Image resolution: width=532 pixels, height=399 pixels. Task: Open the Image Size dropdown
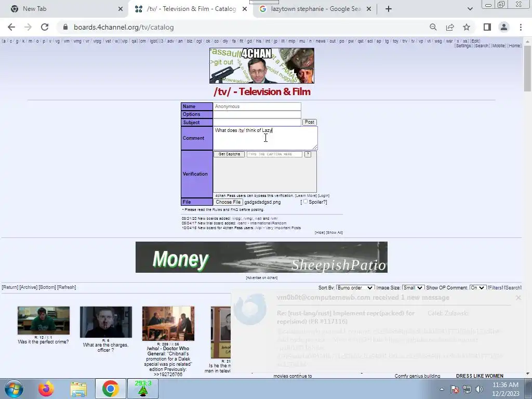tap(413, 288)
